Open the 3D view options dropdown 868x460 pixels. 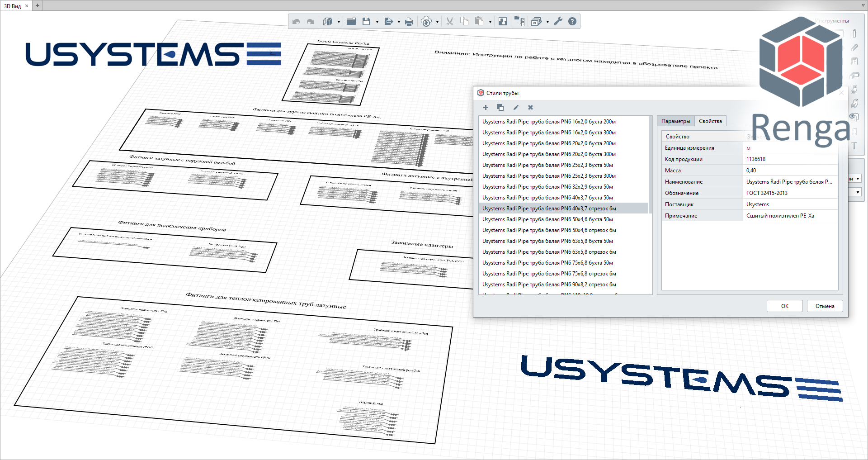click(x=339, y=22)
